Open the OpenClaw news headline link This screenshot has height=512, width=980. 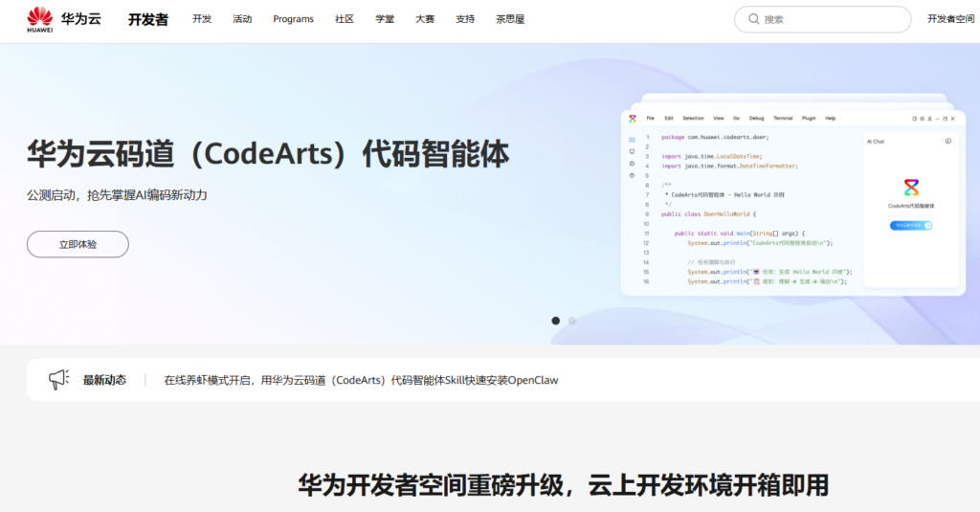point(361,380)
